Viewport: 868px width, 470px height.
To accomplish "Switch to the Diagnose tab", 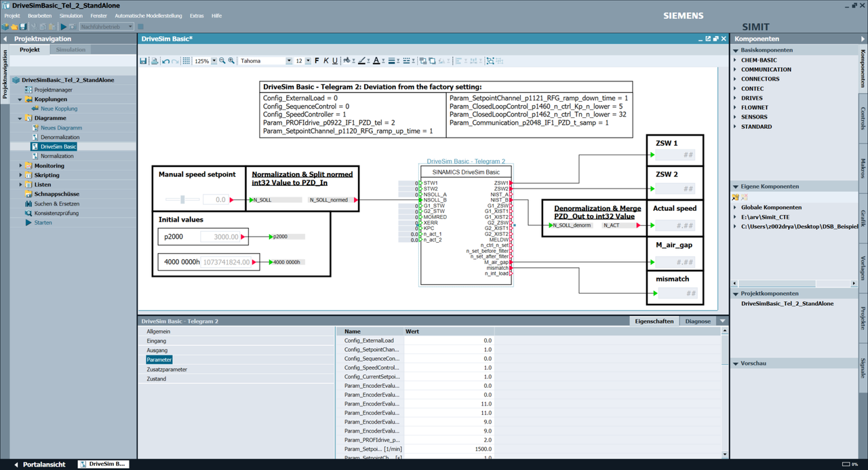I will coord(698,321).
